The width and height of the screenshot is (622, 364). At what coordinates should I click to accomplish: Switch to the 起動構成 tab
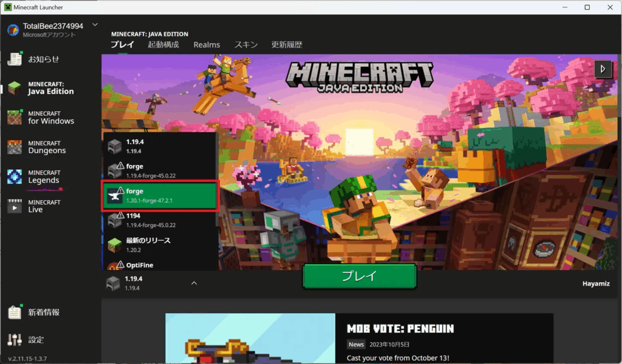163,45
